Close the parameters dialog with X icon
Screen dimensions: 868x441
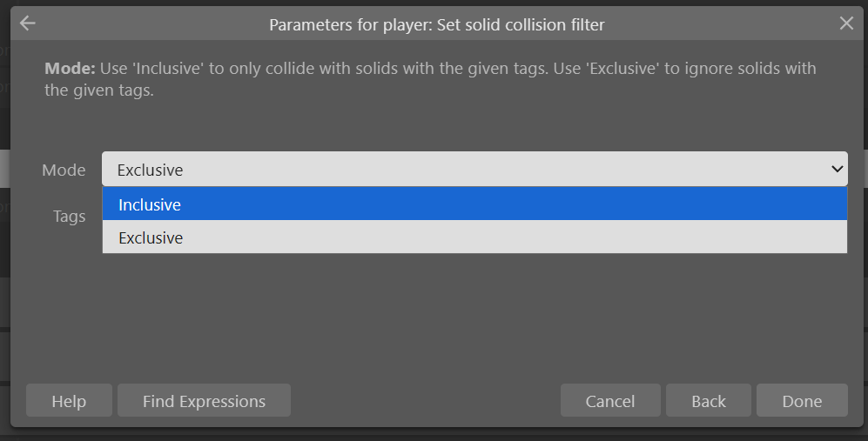[x=846, y=23]
